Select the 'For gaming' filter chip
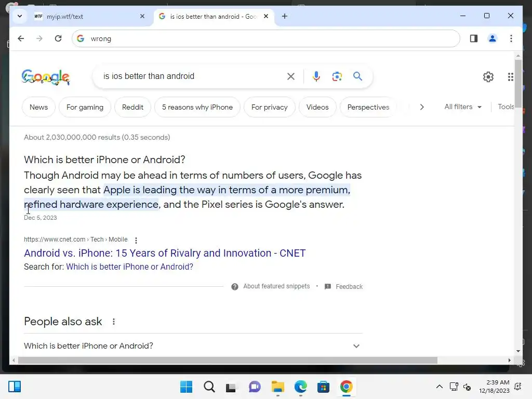Screen dimensions: 532x399 [x=85, y=107]
